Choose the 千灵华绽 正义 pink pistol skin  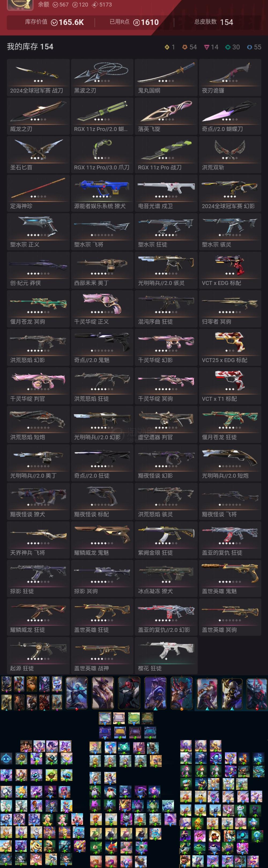[102, 309]
